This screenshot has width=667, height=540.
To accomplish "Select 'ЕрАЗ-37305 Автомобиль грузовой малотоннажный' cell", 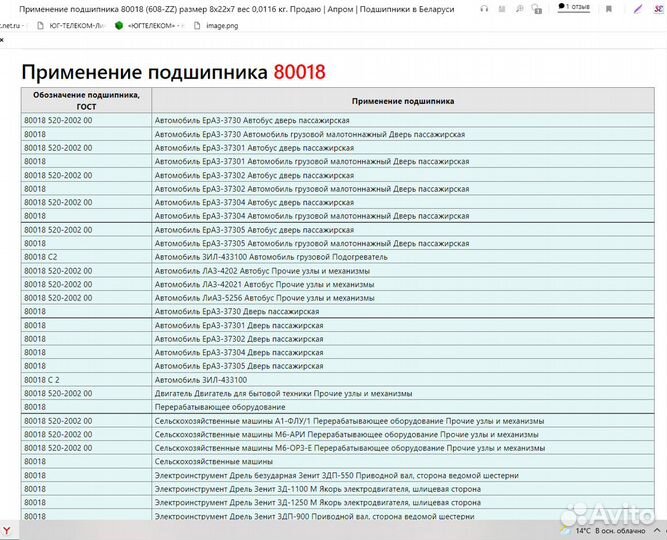I will click(403, 243).
